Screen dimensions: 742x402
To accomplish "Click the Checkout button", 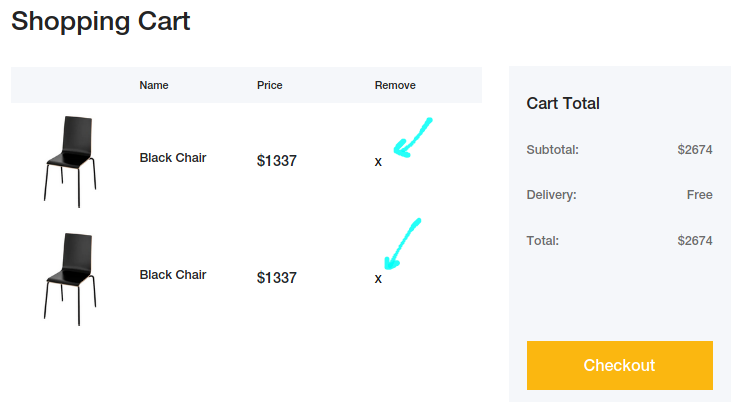I will click(619, 365).
